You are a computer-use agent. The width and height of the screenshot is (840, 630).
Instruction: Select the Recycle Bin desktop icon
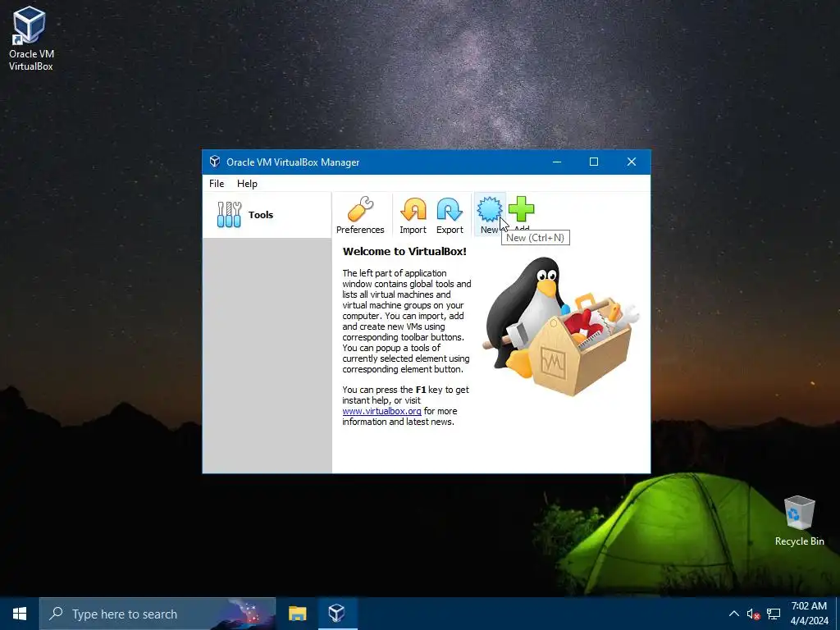click(x=799, y=521)
